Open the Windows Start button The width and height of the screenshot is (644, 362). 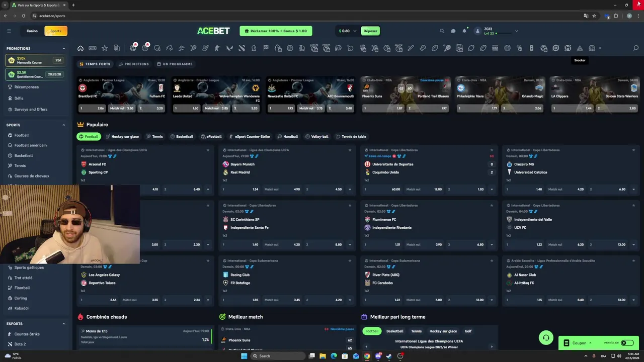click(244, 356)
